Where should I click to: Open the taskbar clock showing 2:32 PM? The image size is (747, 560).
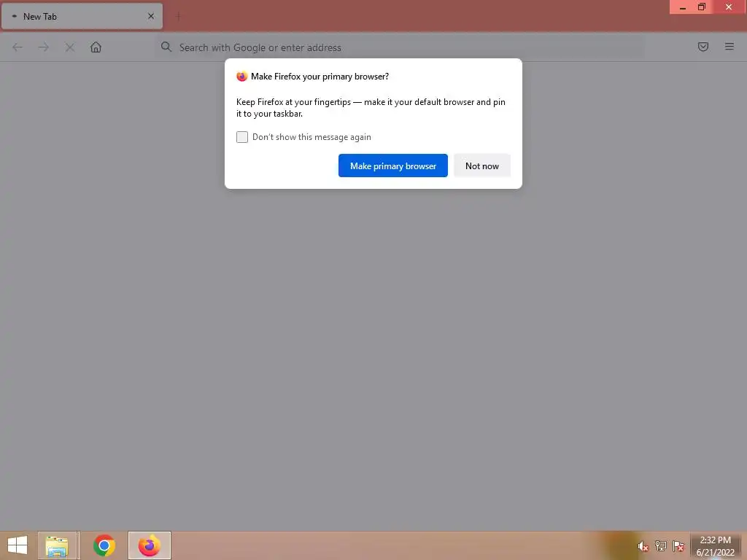[715, 546]
